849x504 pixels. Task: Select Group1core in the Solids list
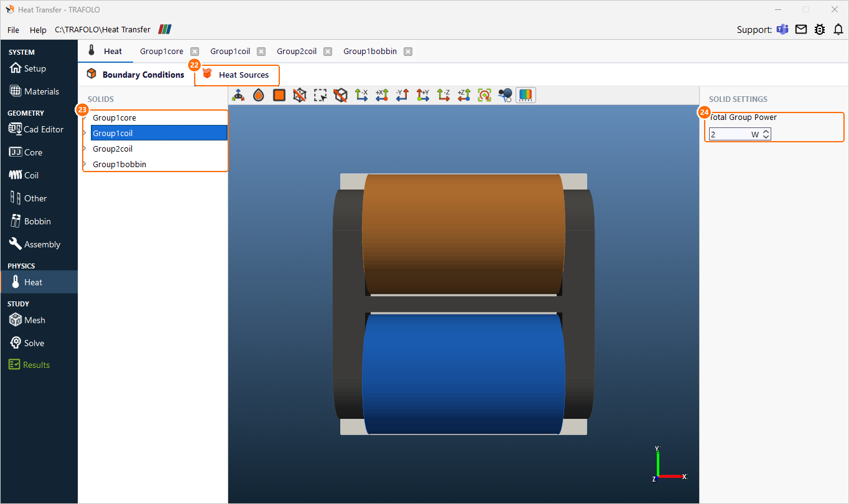tap(114, 117)
